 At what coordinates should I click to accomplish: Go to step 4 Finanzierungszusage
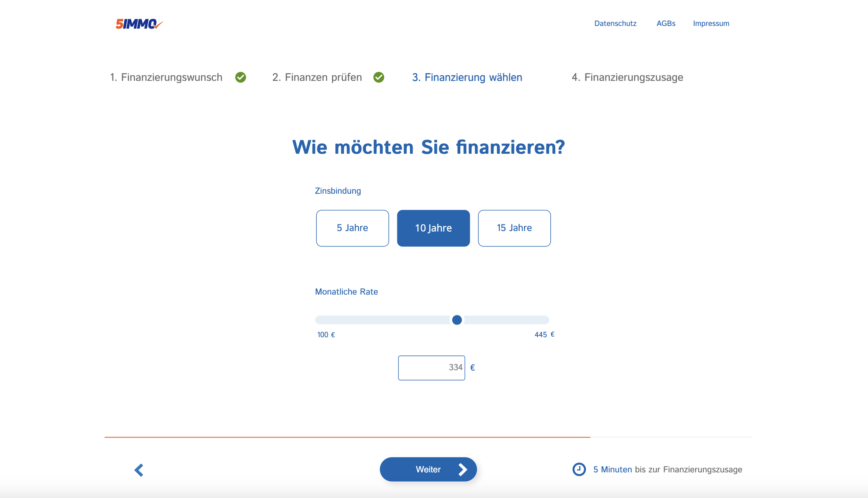point(627,77)
